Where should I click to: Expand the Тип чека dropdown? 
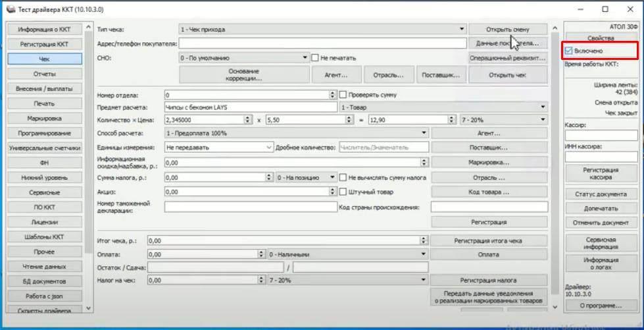[462, 30]
